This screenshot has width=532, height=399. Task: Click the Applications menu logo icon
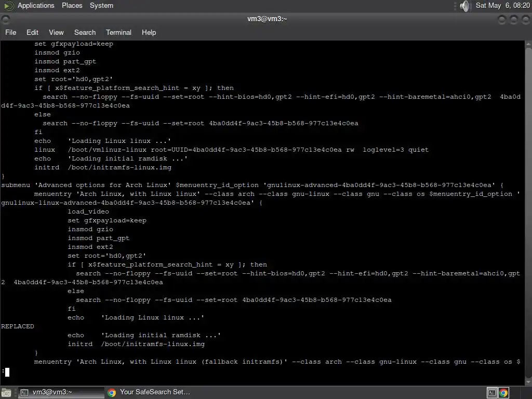point(8,6)
